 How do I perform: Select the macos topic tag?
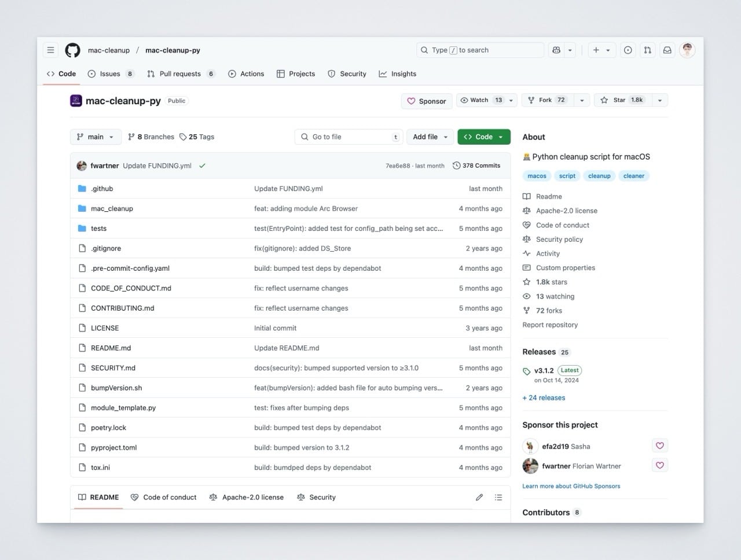(537, 176)
